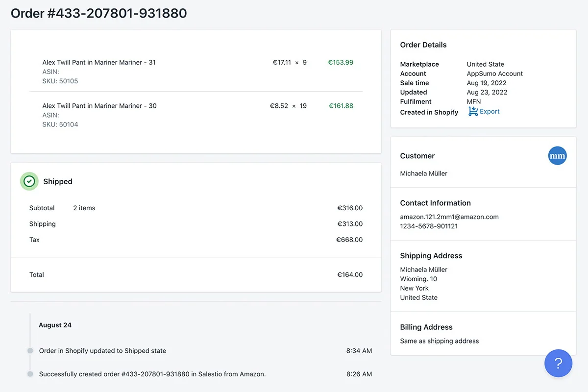Image resolution: width=588 pixels, height=392 pixels.
Task: Click the Export cart icon
Action: (x=473, y=112)
